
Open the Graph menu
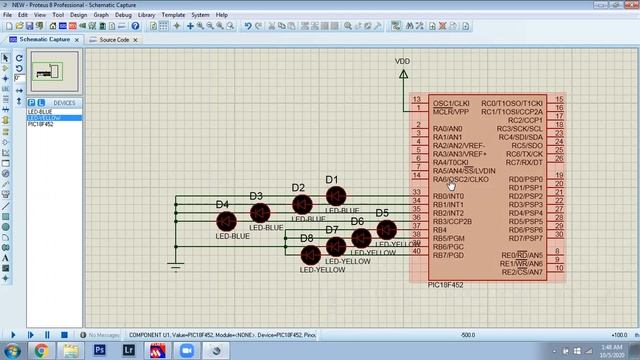(x=101, y=15)
